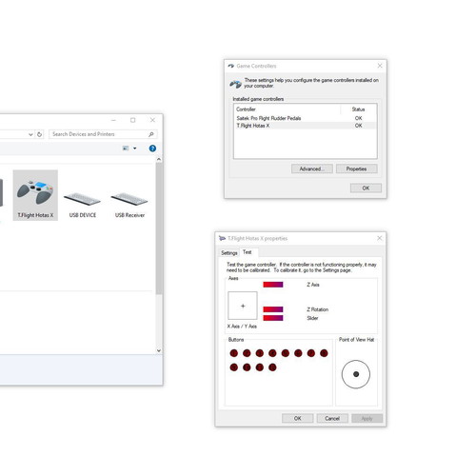Click the scroll down arrow of devices list
476x476 pixels.
tap(159, 350)
